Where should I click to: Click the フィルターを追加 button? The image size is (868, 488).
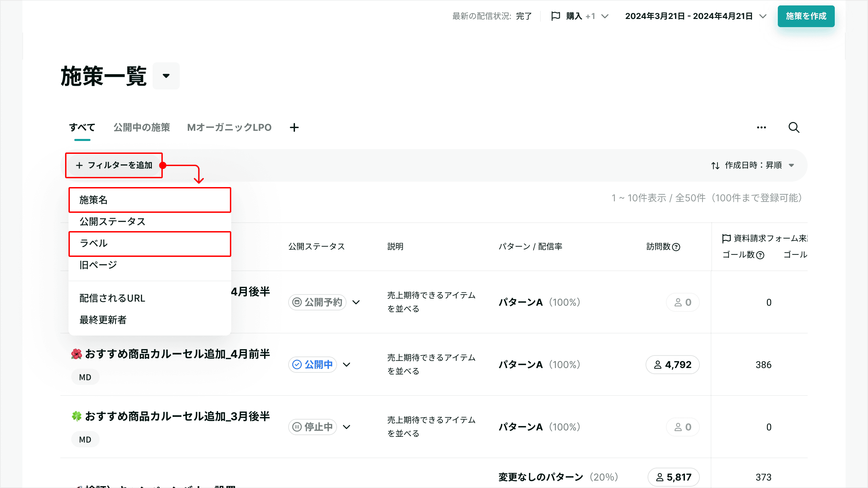click(114, 165)
